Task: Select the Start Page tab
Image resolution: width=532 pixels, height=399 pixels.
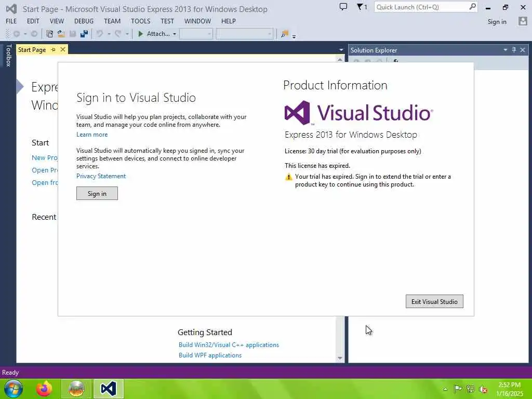Action: click(x=32, y=50)
